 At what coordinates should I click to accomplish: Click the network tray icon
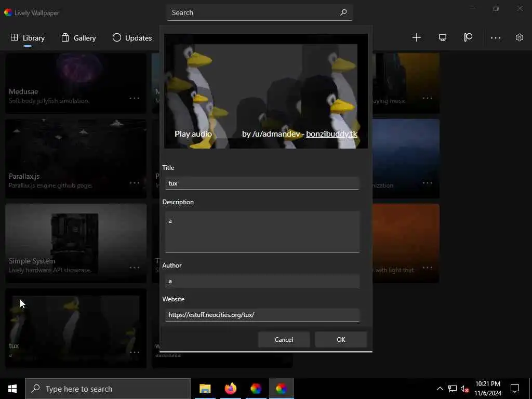pos(453,389)
